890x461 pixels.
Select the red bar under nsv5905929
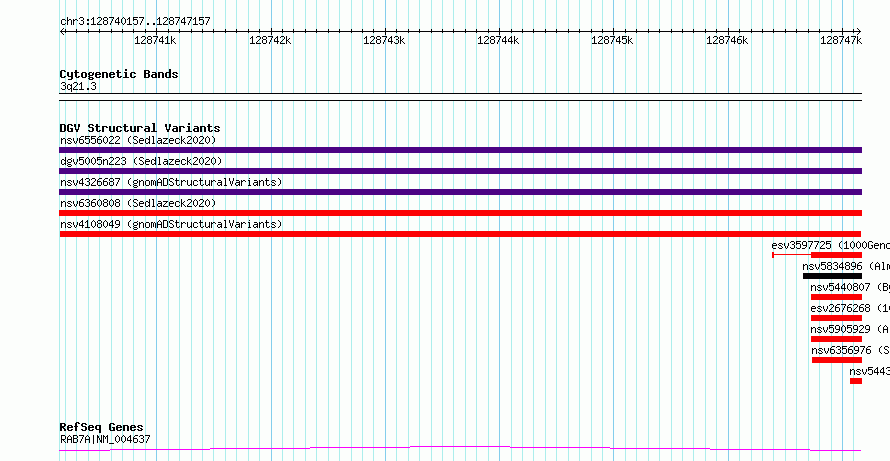836,339
